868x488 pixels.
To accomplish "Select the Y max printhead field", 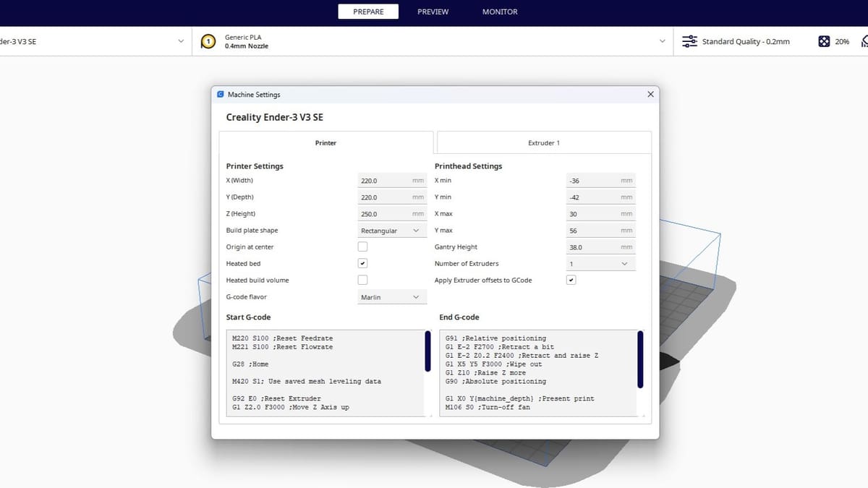I will (600, 231).
